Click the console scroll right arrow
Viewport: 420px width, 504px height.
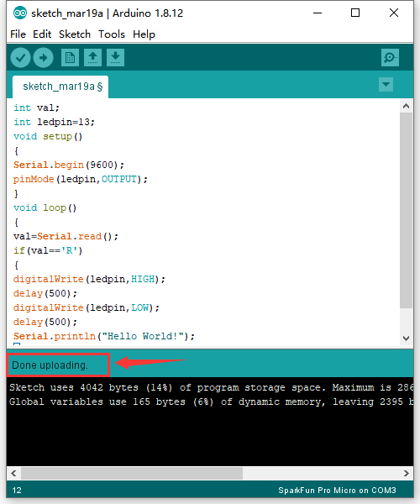(407, 473)
